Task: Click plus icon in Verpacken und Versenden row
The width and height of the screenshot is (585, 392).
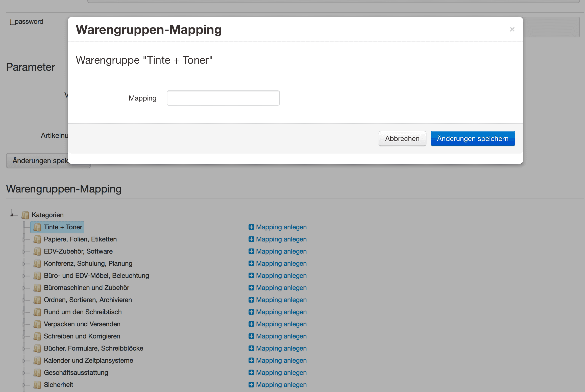Action: click(251, 324)
